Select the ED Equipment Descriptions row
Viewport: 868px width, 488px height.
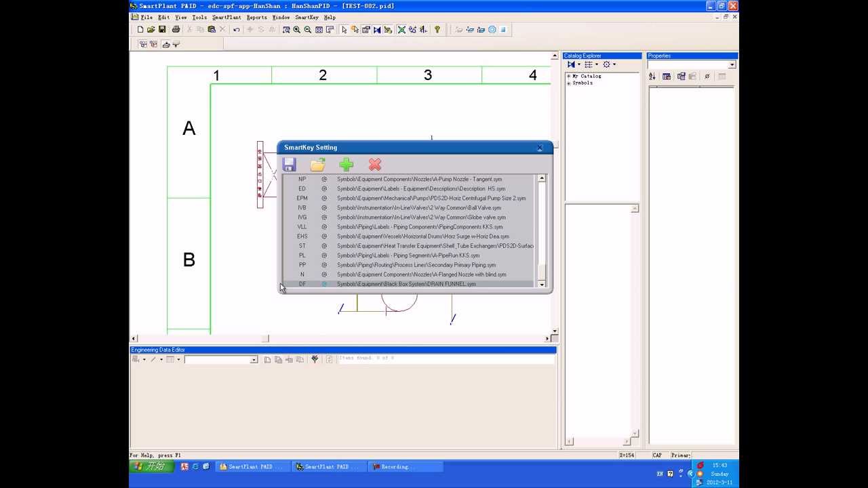pyautogui.click(x=408, y=188)
